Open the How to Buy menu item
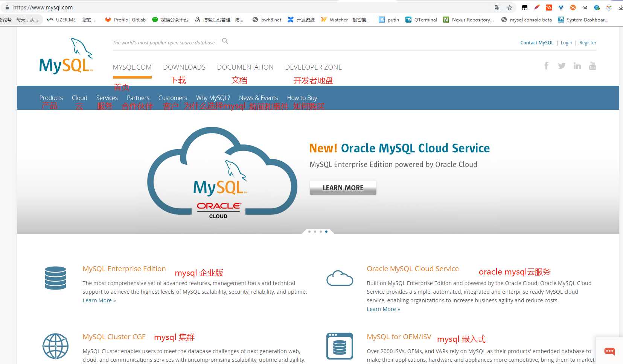 [x=302, y=98]
